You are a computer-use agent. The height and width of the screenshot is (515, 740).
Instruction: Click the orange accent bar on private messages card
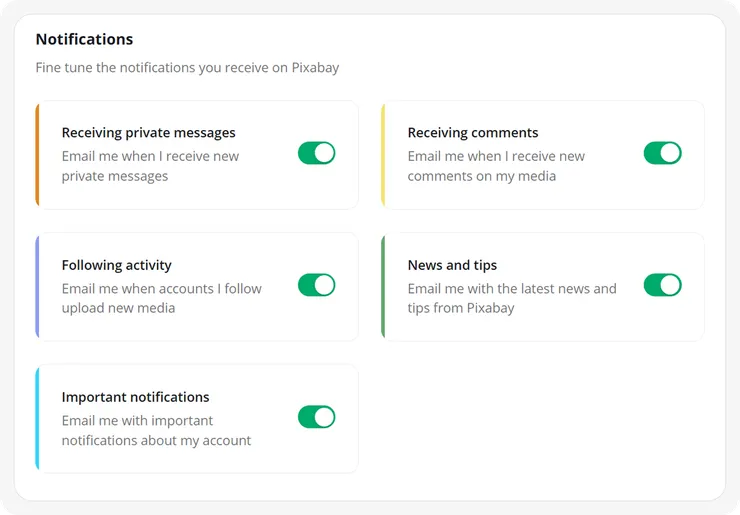(37, 155)
